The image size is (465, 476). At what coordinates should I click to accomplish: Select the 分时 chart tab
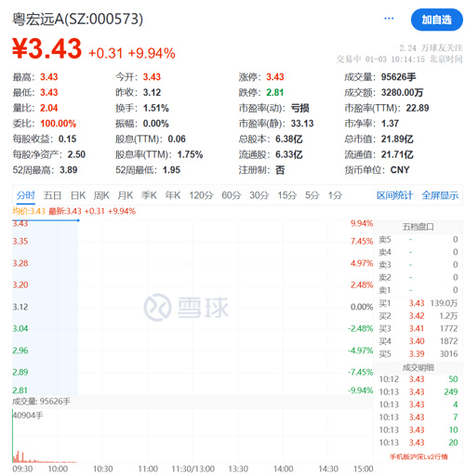26,195
